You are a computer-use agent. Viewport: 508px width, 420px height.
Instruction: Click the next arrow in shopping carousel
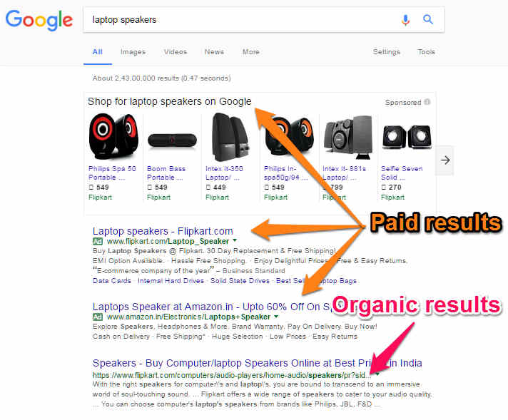445,160
